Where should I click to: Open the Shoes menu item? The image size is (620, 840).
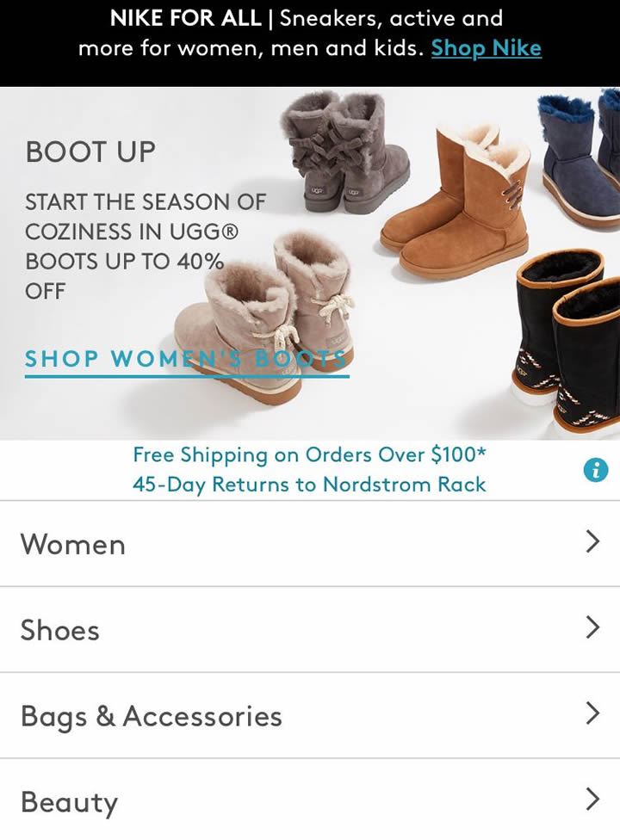click(310, 629)
